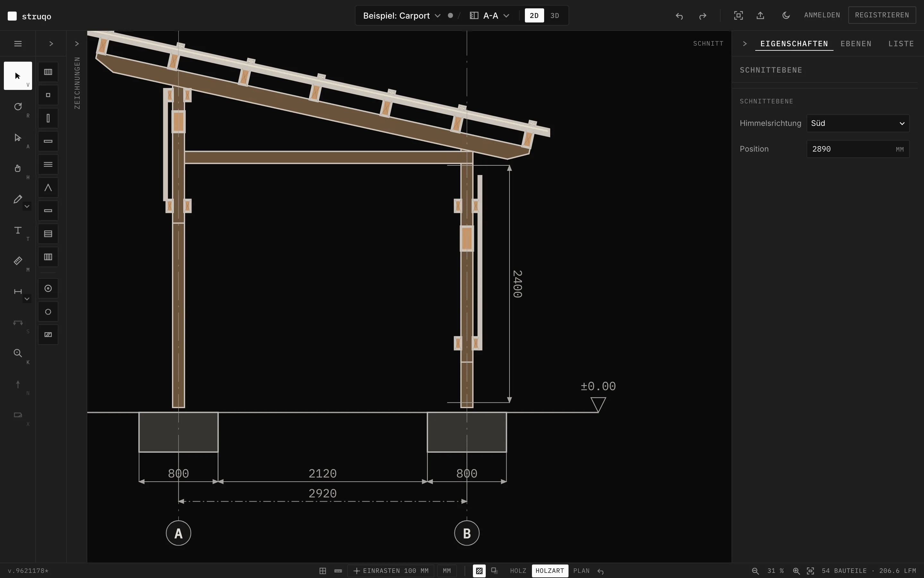Zoom in with the plus magnifier
The width and height of the screenshot is (924, 578).
point(796,571)
